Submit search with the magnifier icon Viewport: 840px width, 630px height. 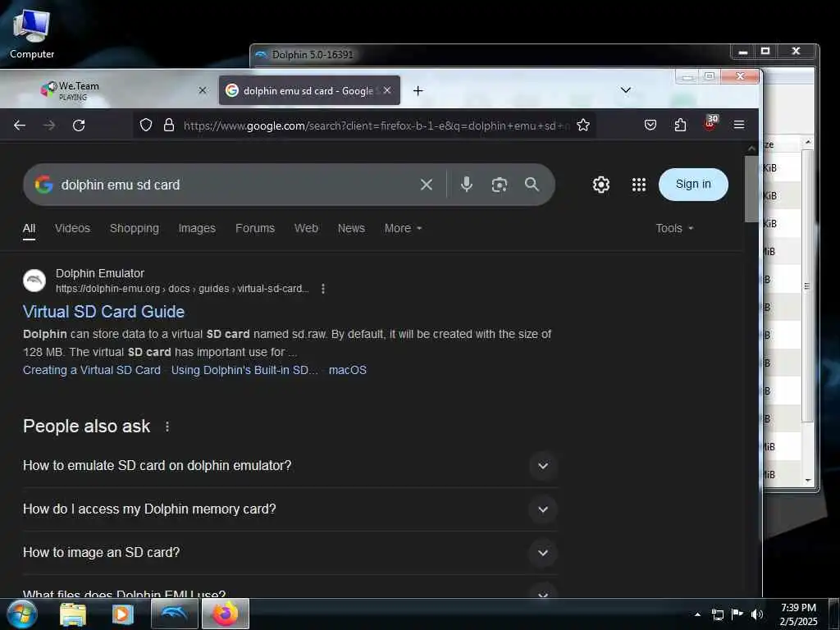(x=532, y=185)
